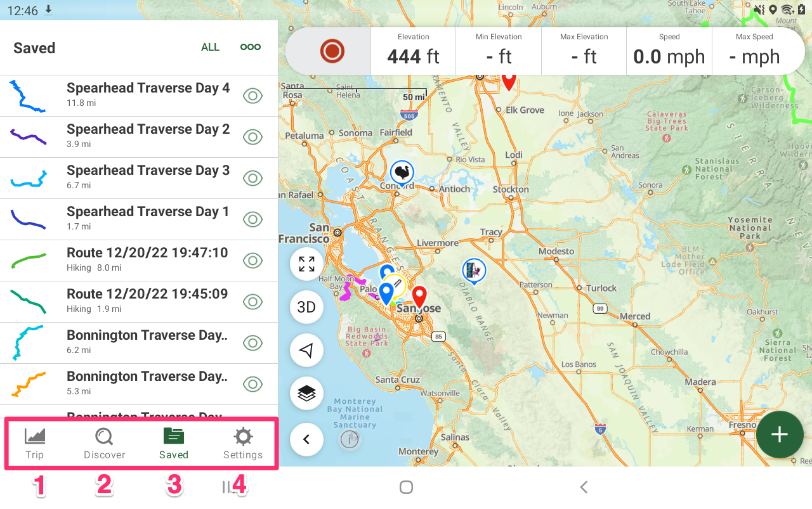
Task: Tap the compass icon near Monterey Bay
Action: point(350,439)
